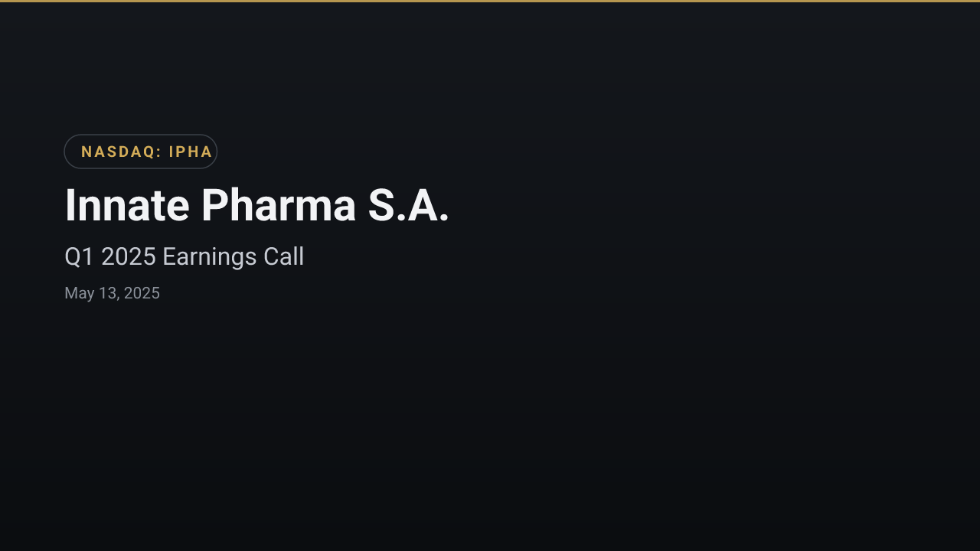Click 2025 in the Earnings Call subtitle
The image size is (980, 551).
pos(129,256)
